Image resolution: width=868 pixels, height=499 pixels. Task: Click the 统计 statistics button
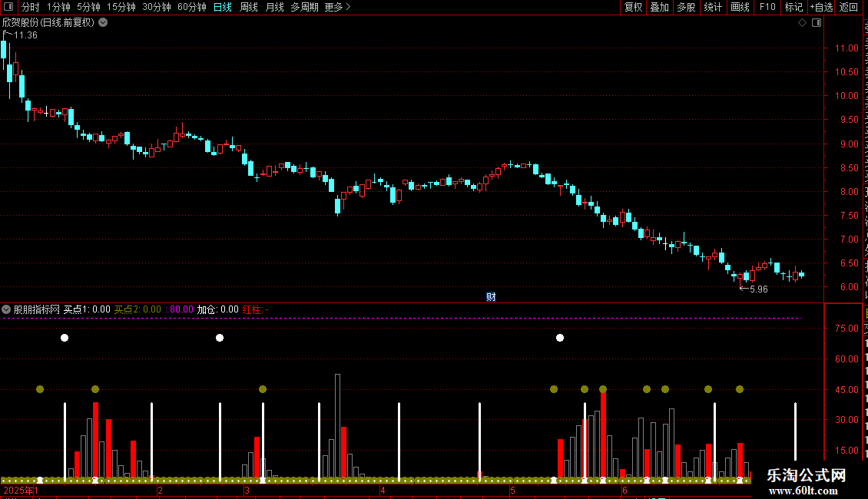pyautogui.click(x=712, y=7)
